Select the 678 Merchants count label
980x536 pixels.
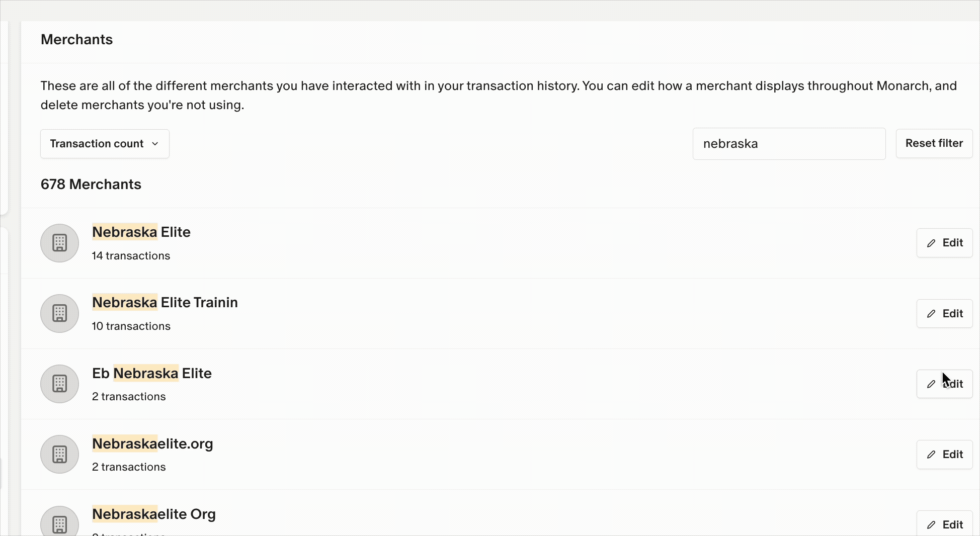point(91,184)
